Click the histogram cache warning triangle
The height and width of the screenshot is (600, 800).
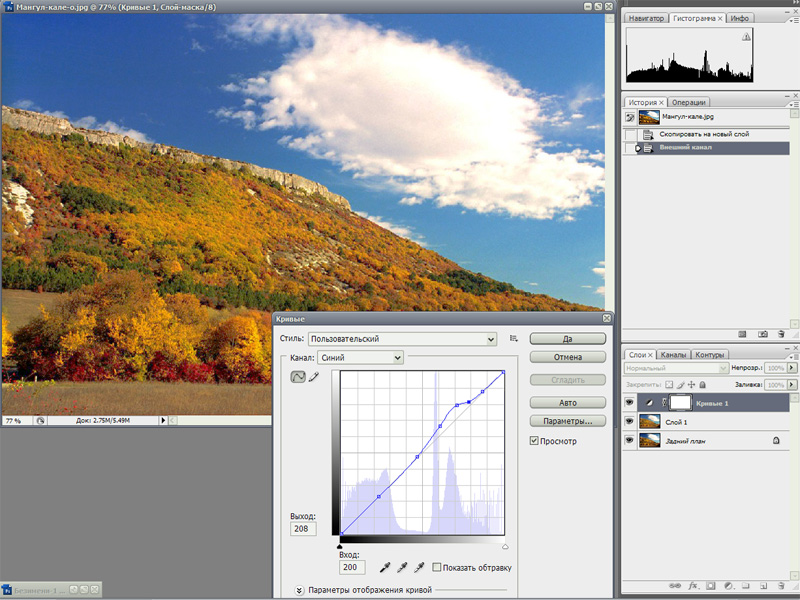(746, 37)
